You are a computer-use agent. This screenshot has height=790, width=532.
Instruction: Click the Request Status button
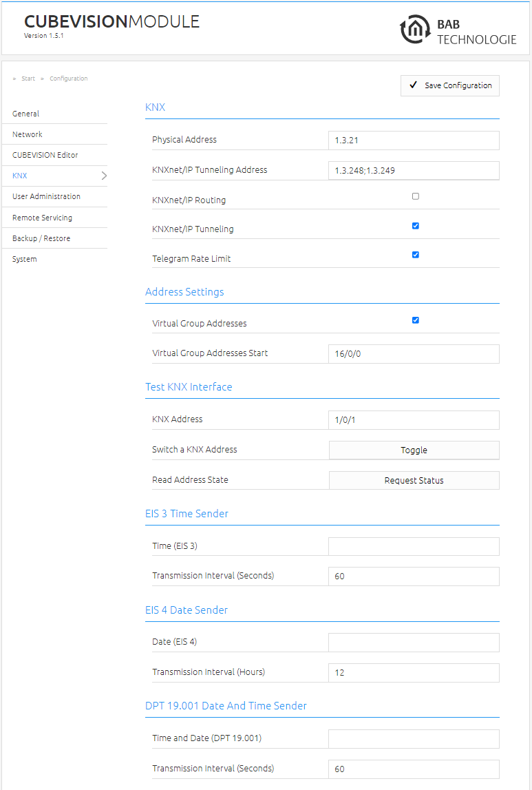click(414, 480)
